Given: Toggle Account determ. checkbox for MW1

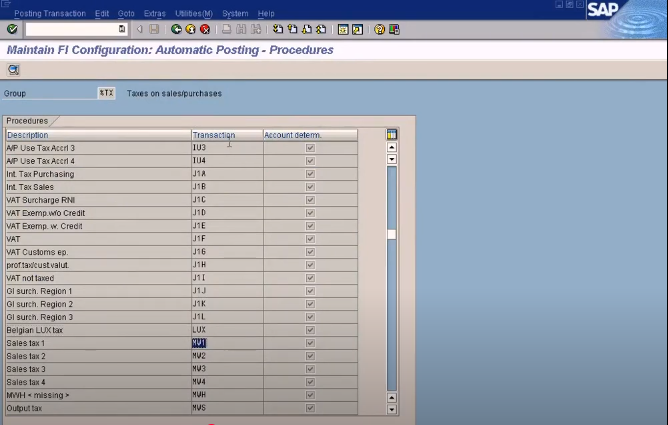Looking at the screenshot, I should click(310, 343).
